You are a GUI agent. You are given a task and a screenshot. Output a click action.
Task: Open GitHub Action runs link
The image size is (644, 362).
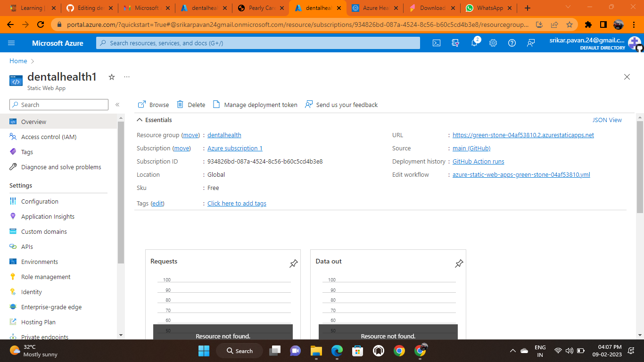pyautogui.click(x=478, y=161)
